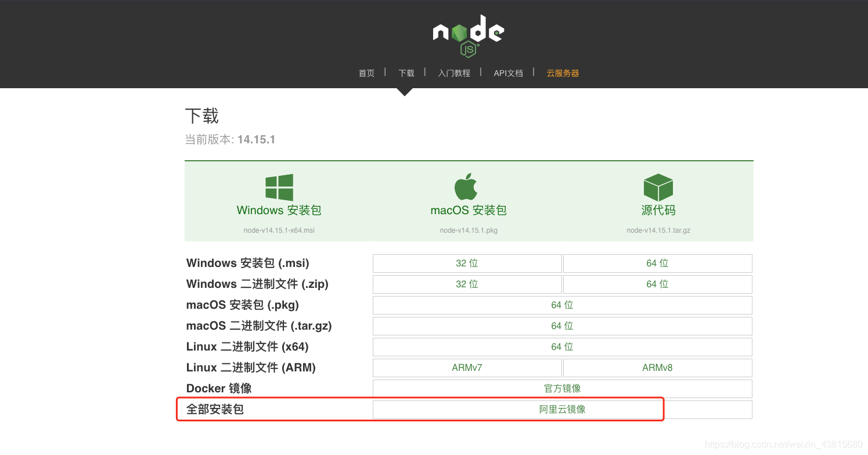The width and height of the screenshot is (868, 455).
Task: Select 32 位 for Windows 二进制文件 (.zip)
Action: (467, 284)
